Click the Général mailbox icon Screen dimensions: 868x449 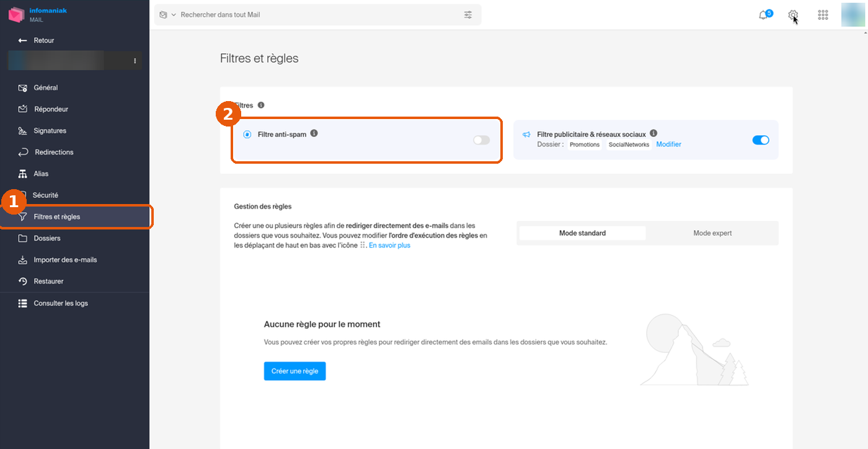23,88
